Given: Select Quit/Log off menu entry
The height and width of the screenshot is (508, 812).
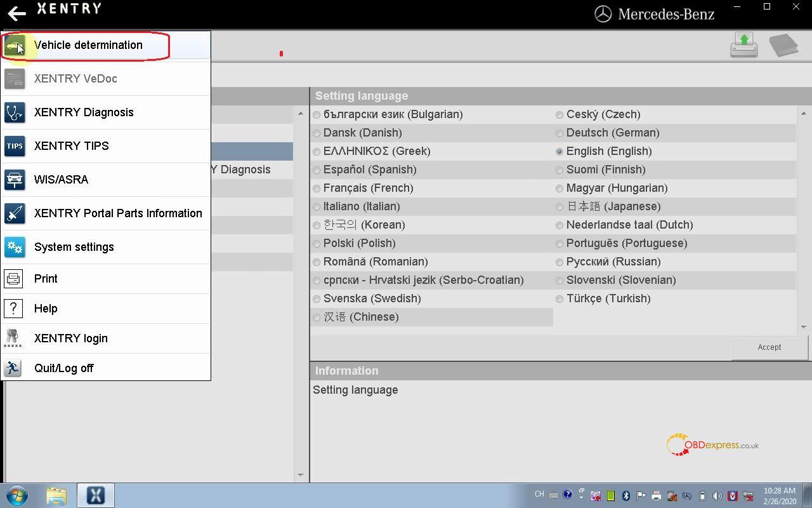Looking at the screenshot, I should (105, 368).
